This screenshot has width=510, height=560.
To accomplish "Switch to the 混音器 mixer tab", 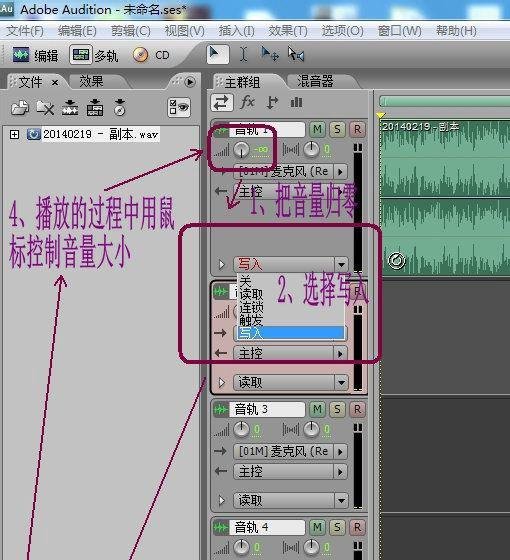I will tap(315, 81).
